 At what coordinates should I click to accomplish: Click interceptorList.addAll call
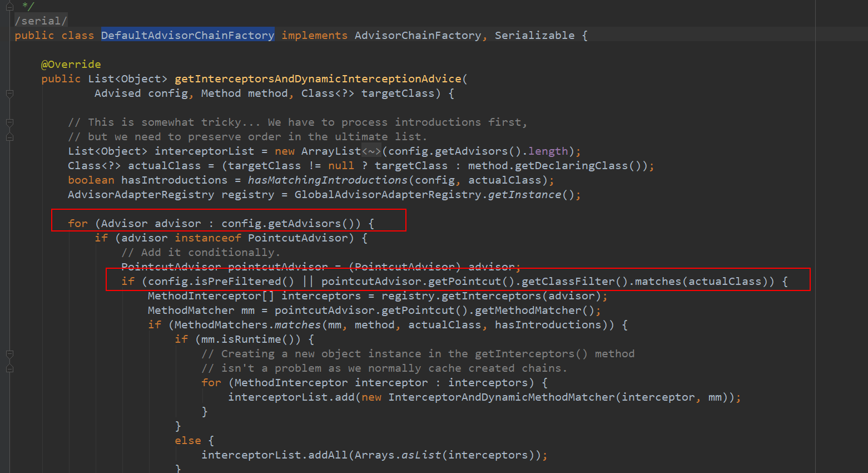274,455
